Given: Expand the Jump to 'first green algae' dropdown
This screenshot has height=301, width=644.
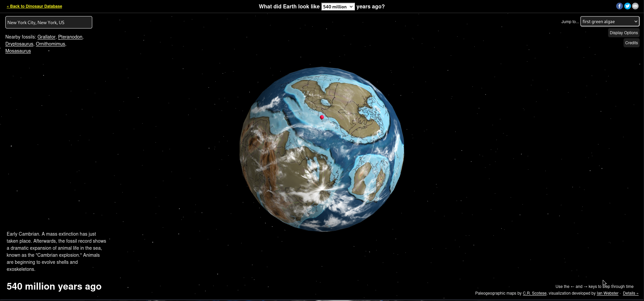Looking at the screenshot, I should pos(609,21).
